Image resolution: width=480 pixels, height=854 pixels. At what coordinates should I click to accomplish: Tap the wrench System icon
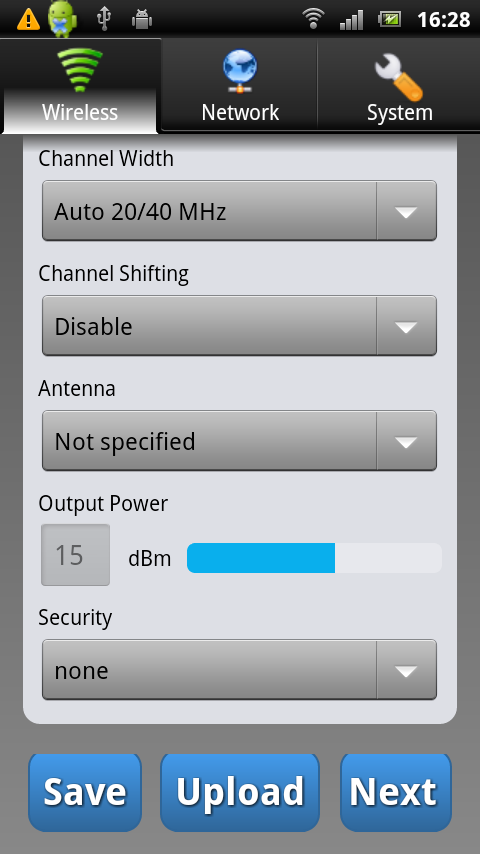[399, 78]
